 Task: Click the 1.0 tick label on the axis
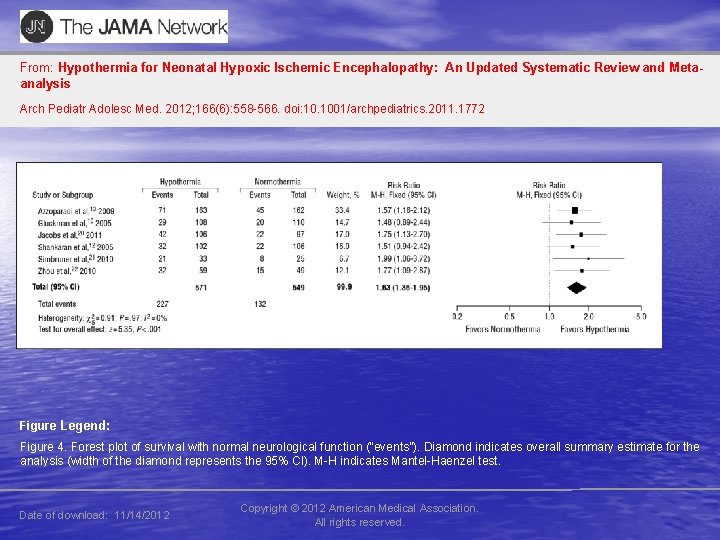[549, 316]
